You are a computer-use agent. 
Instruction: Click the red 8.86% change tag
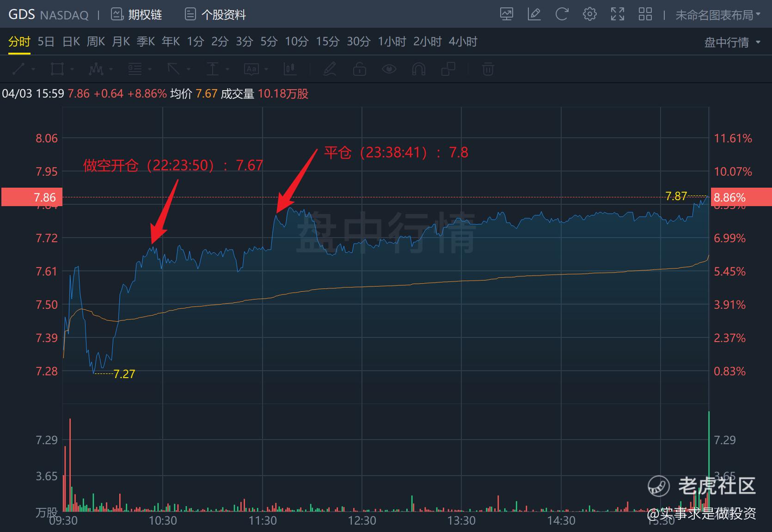(x=741, y=197)
